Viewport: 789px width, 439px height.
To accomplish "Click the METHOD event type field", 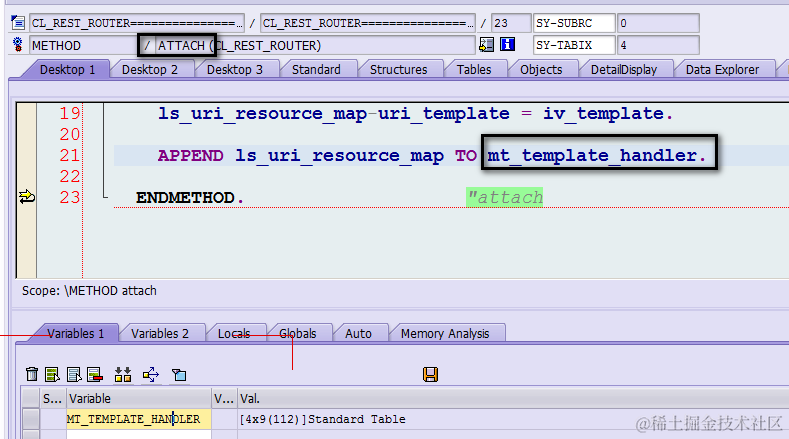I will tap(84, 45).
